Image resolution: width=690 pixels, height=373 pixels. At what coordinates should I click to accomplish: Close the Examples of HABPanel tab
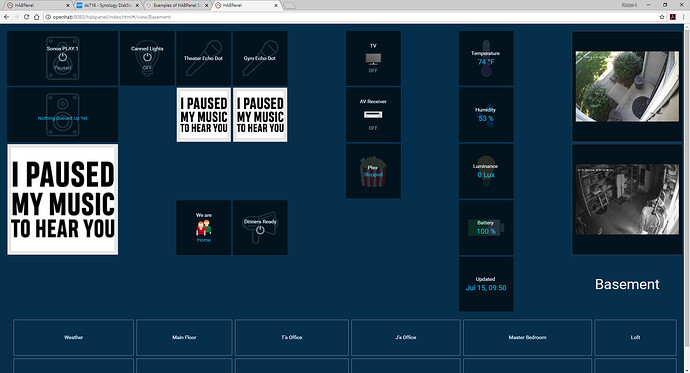(206, 5)
